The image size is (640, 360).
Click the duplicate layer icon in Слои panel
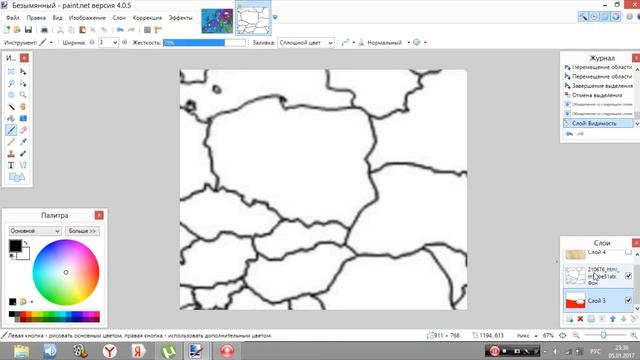click(x=591, y=319)
